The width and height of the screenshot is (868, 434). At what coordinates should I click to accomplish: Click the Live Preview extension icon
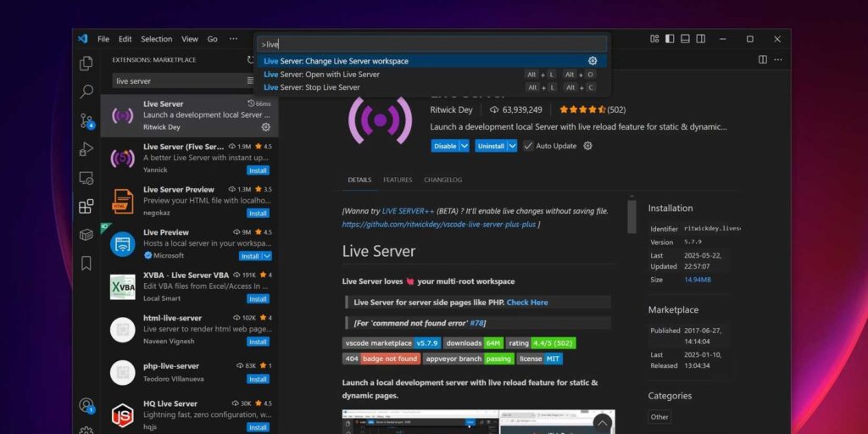click(x=122, y=244)
